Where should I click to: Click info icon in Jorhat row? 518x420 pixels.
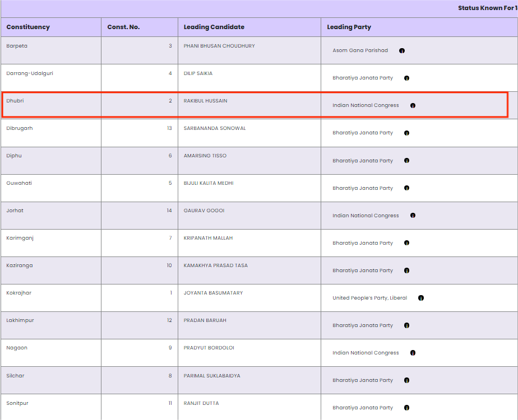(413, 216)
